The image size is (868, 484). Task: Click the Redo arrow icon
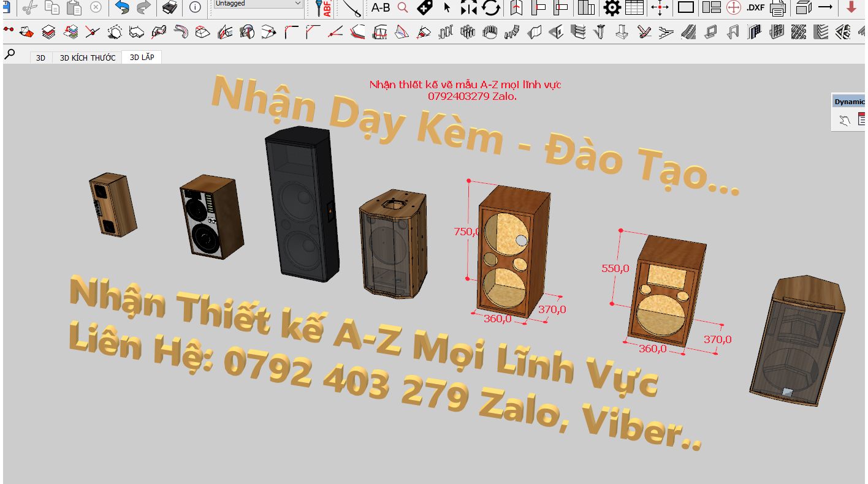click(143, 7)
